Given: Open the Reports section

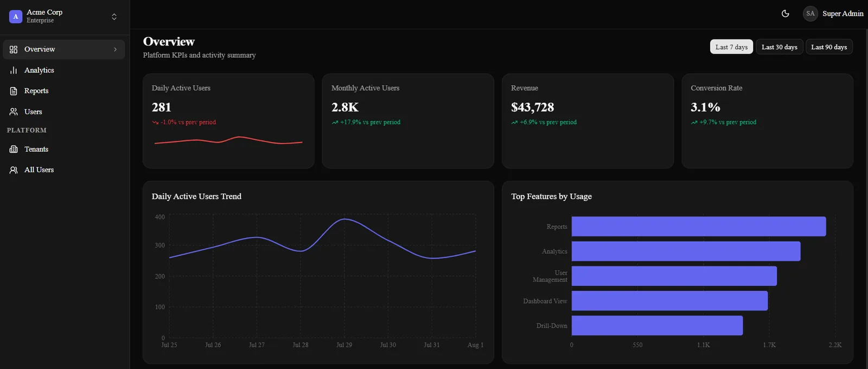Looking at the screenshot, I should coord(64,91).
